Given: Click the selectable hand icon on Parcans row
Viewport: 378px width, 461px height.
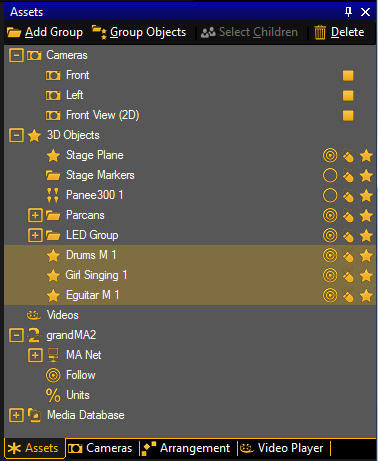Looking at the screenshot, I should click(348, 215).
